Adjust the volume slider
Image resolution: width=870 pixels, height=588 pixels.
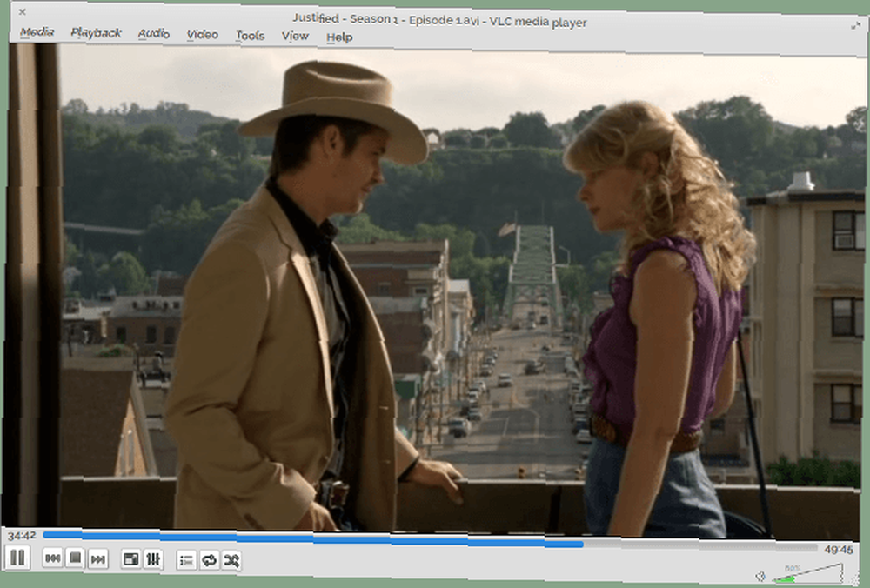[808, 574]
